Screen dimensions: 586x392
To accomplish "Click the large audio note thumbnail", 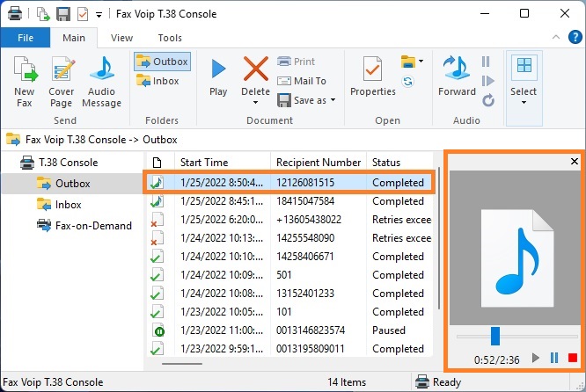I will click(517, 258).
